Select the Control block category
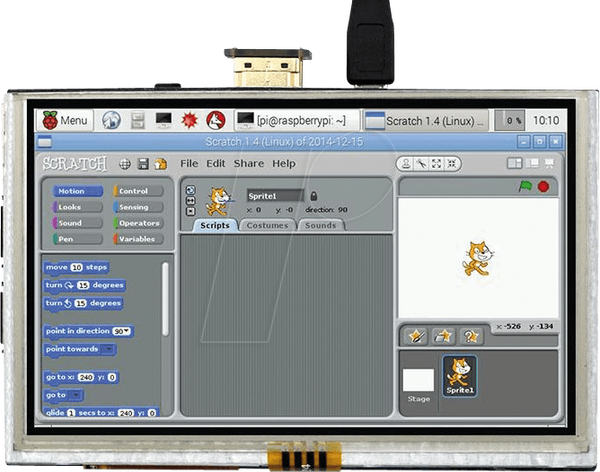This screenshot has height=472, width=600. [x=139, y=191]
